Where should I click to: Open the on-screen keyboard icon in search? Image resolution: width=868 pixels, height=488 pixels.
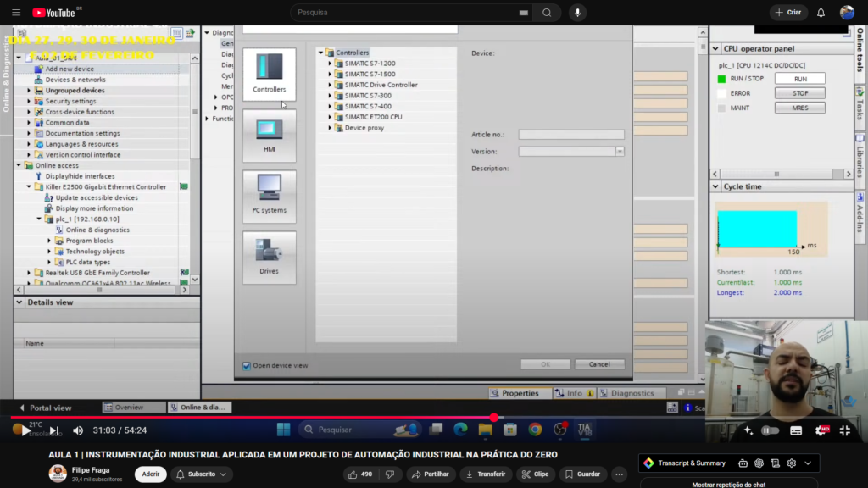point(523,12)
